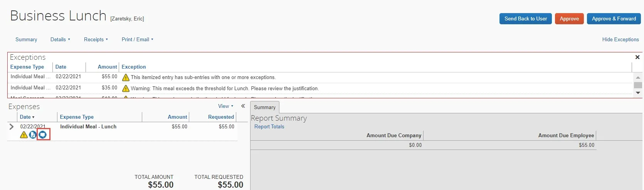Viewport: 644px width, 190px height.
Task: Click the Expenses list Amount column header
Action: point(177,117)
